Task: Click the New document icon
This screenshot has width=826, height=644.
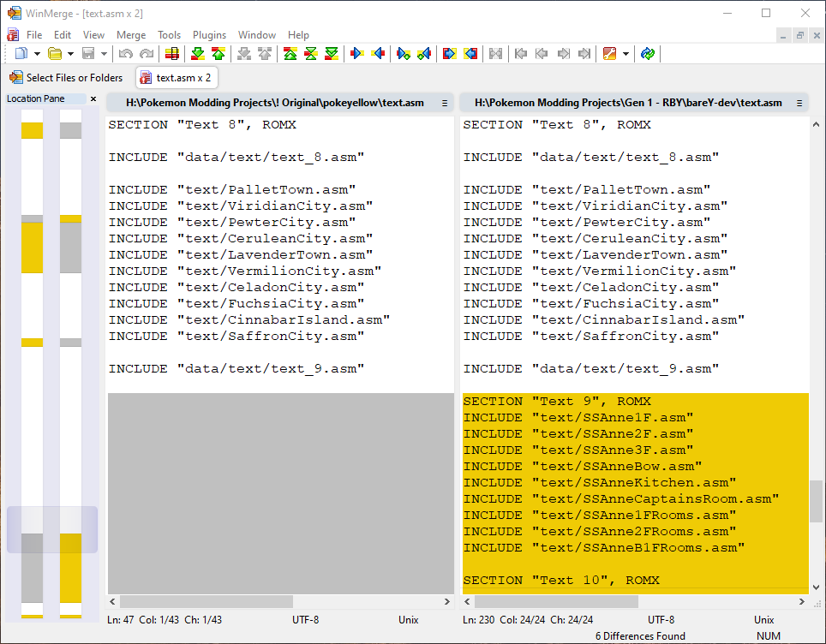Action: (x=21, y=54)
